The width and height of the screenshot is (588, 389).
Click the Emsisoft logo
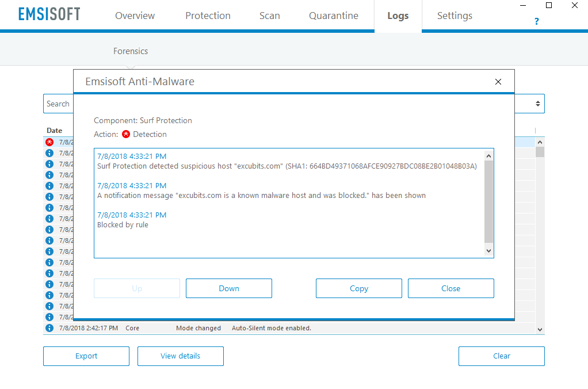(x=49, y=15)
